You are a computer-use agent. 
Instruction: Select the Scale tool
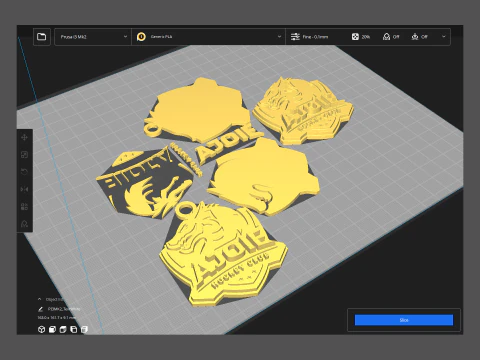click(25, 155)
